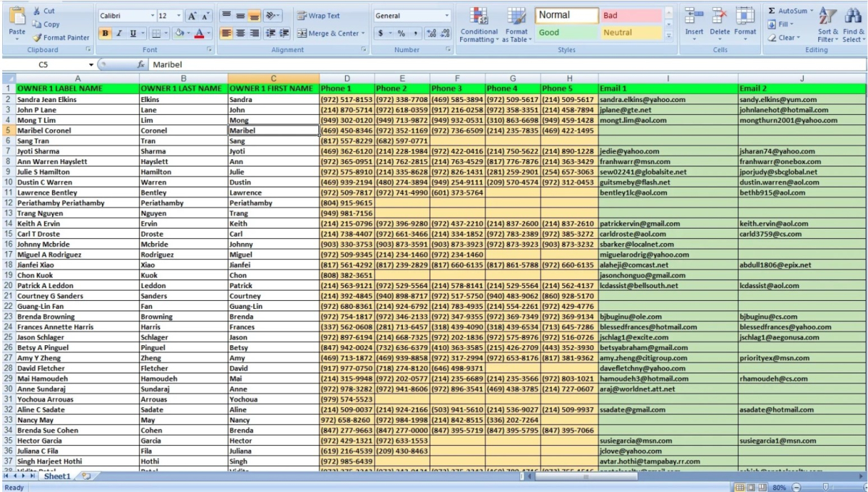Toggle Bold formatting
868x492 pixels.
(106, 33)
